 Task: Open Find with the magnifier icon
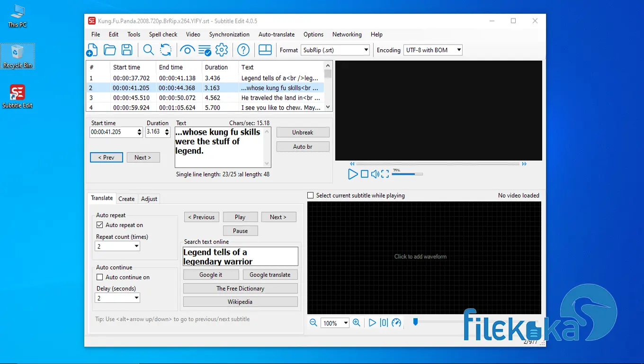click(148, 50)
